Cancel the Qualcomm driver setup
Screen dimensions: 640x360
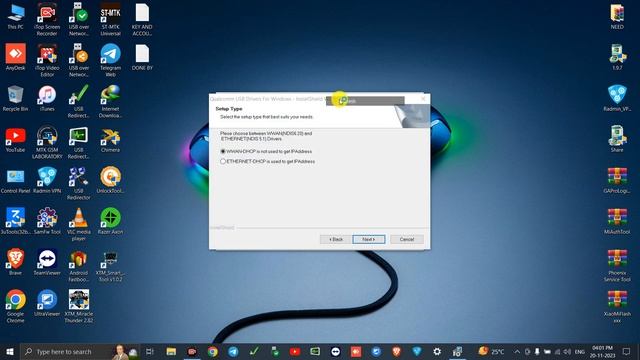[x=407, y=239]
